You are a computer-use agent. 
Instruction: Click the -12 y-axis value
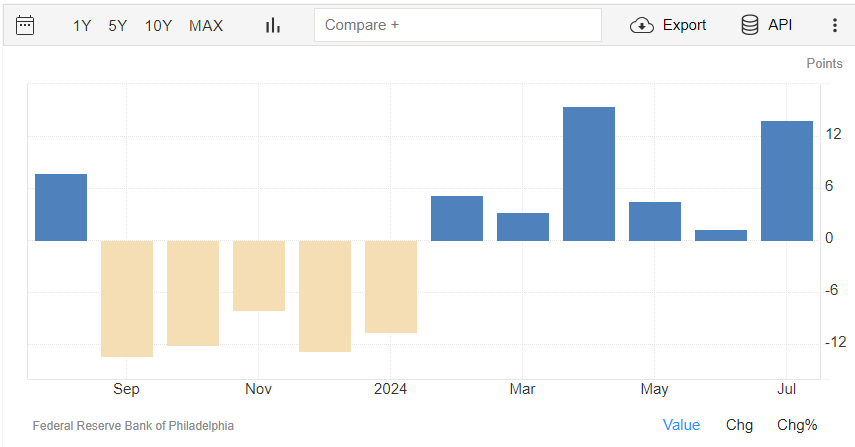point(835,342)
